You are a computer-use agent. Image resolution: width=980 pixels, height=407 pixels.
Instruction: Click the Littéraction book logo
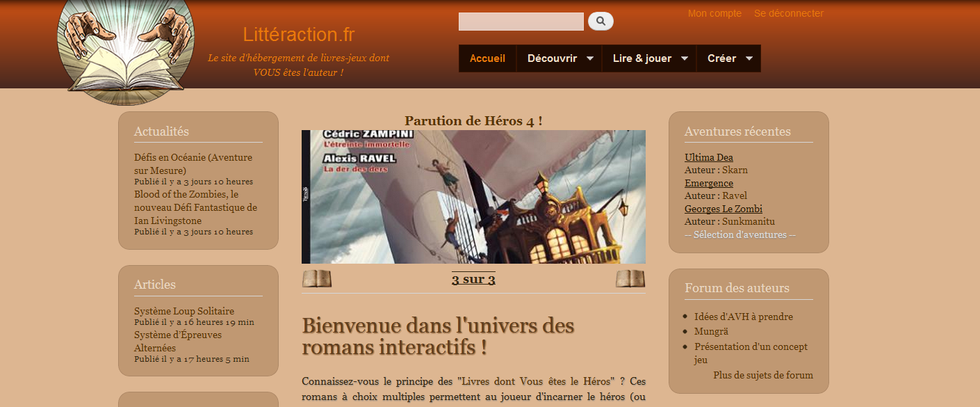(x=125, y=50)
